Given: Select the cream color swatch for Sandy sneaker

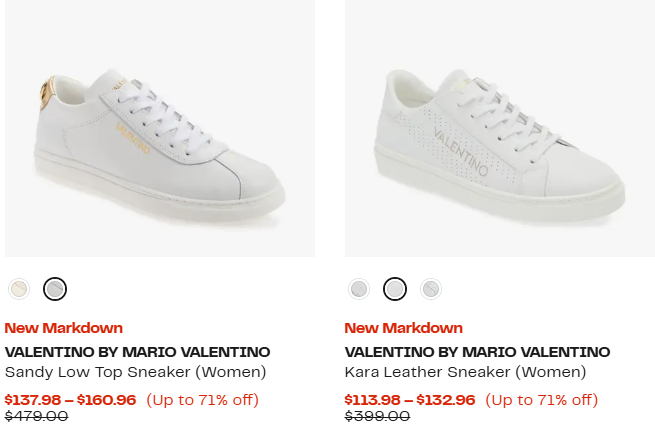Looking at the screenshot, I should tap(19, 289).
